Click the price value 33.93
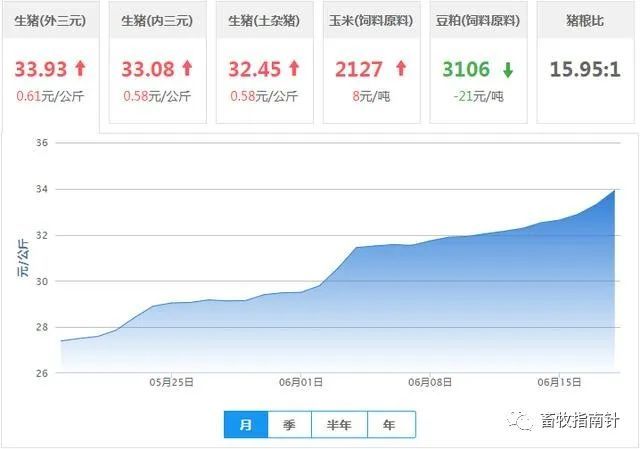Image resolution: width=640 pixels, height=449 pixels. point(40,69)
